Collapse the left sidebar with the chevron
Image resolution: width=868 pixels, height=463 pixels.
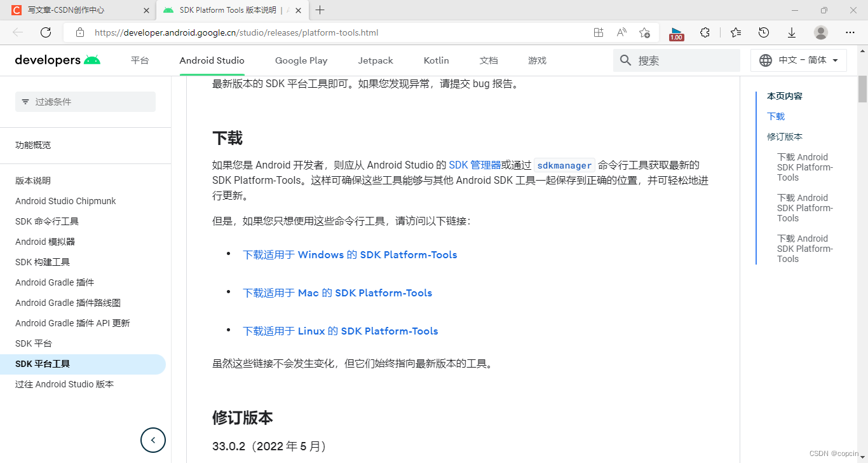(x=153, y=440)
